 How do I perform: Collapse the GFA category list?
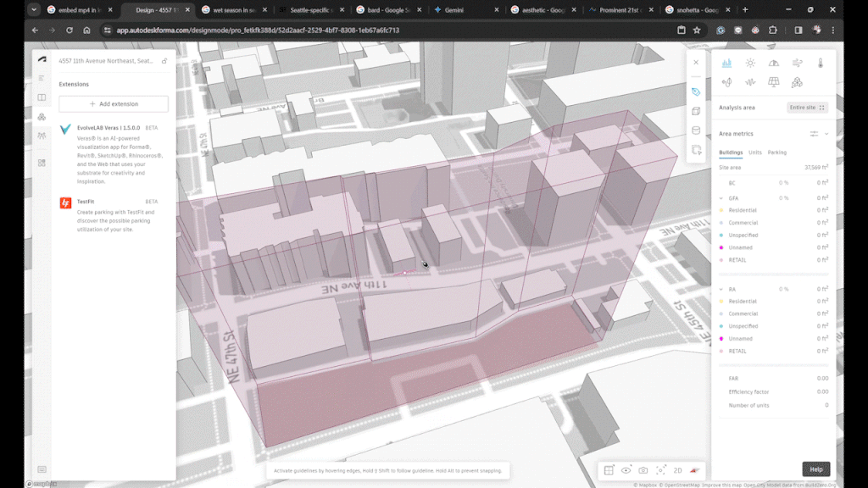(721, 197)
